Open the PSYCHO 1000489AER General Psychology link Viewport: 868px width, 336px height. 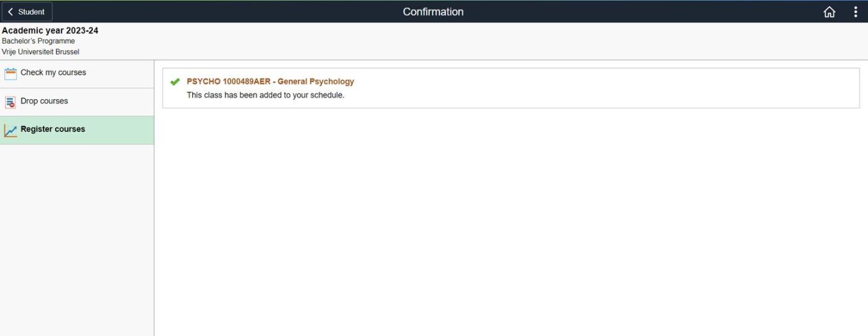(270, 81)
